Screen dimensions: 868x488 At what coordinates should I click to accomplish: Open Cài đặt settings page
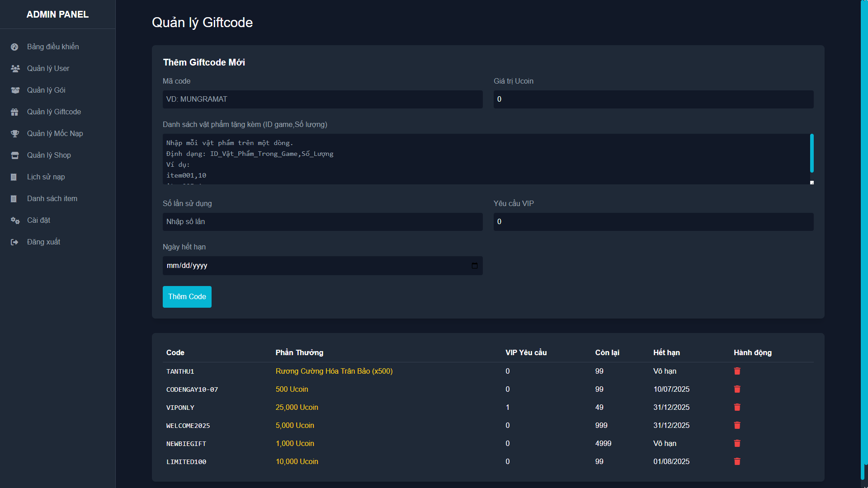tap(38, 221)
